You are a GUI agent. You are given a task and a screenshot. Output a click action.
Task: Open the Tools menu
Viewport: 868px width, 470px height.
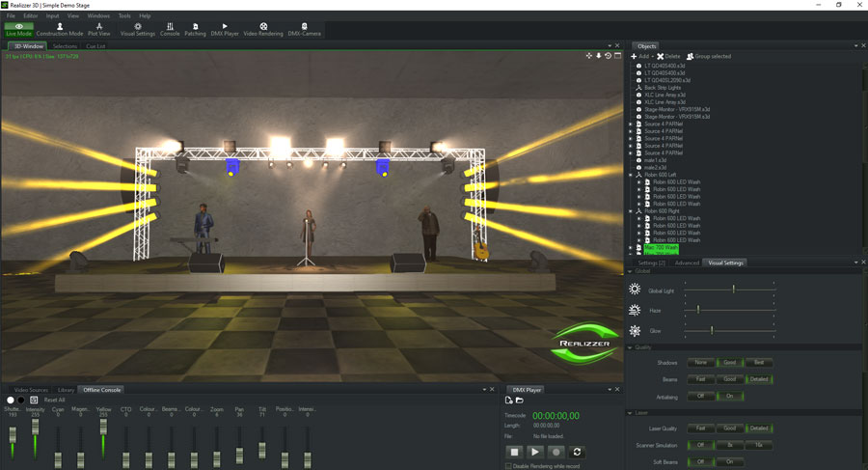tap(124, 16)
